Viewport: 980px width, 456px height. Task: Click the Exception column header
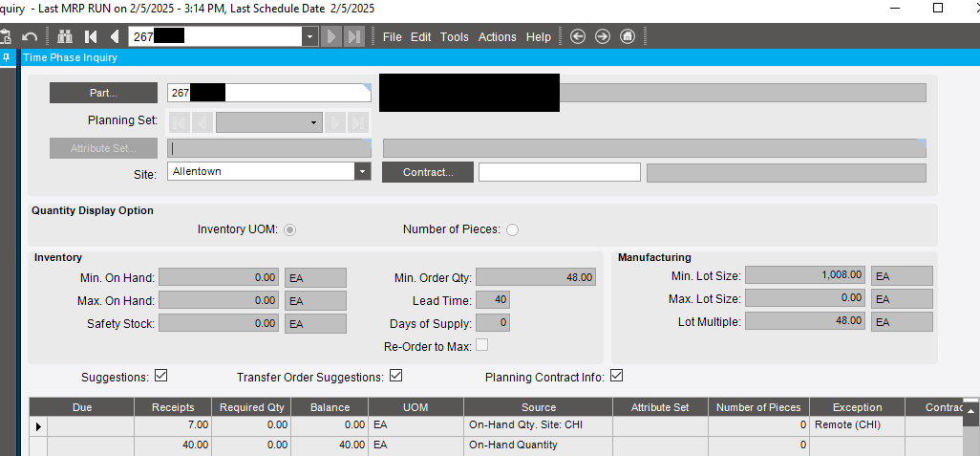[x=858, y=407]
